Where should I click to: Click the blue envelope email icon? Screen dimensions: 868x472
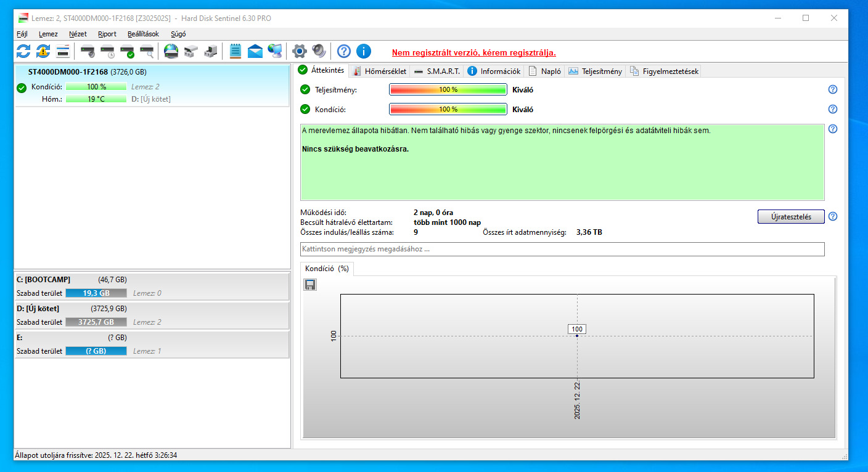[x=255, y=51]
